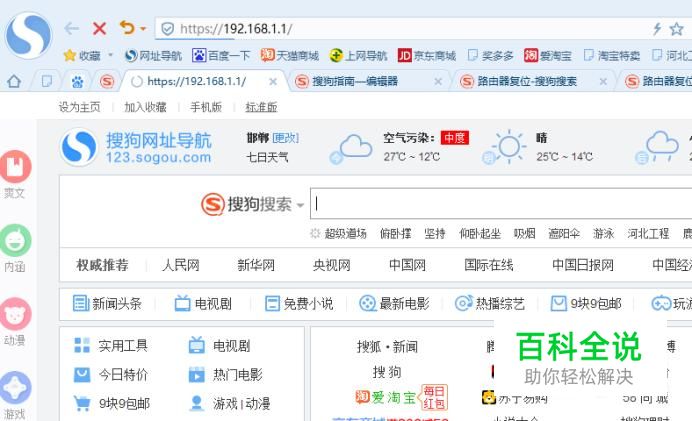Open the 奖多多 bookmark

coord(491,56)
